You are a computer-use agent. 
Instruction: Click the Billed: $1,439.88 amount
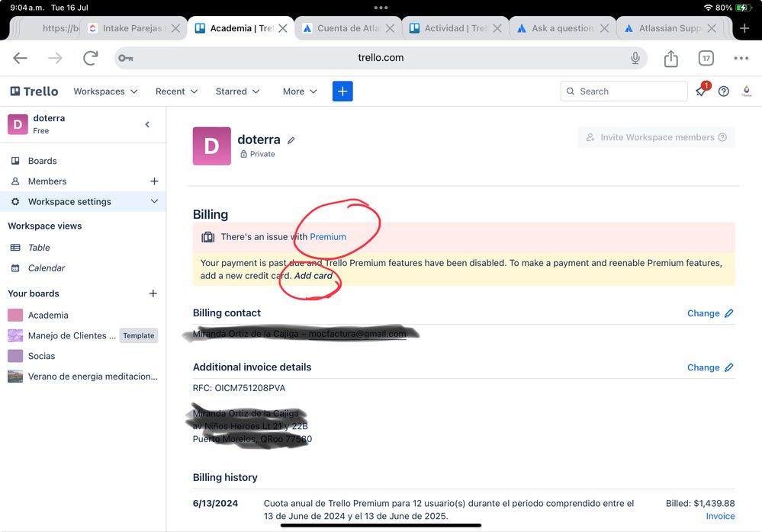tap(700, 503)
